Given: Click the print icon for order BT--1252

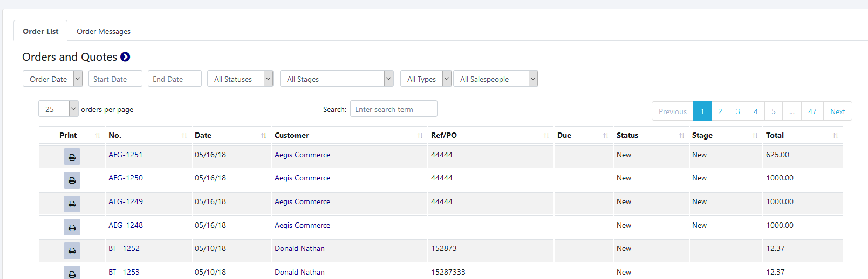Looking at the screenshot, I should pyautogui.click(x=72, y=250).
